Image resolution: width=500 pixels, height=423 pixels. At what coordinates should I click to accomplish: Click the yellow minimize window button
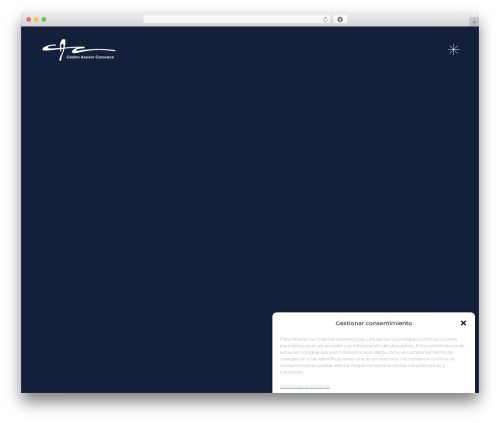(36, 19)
